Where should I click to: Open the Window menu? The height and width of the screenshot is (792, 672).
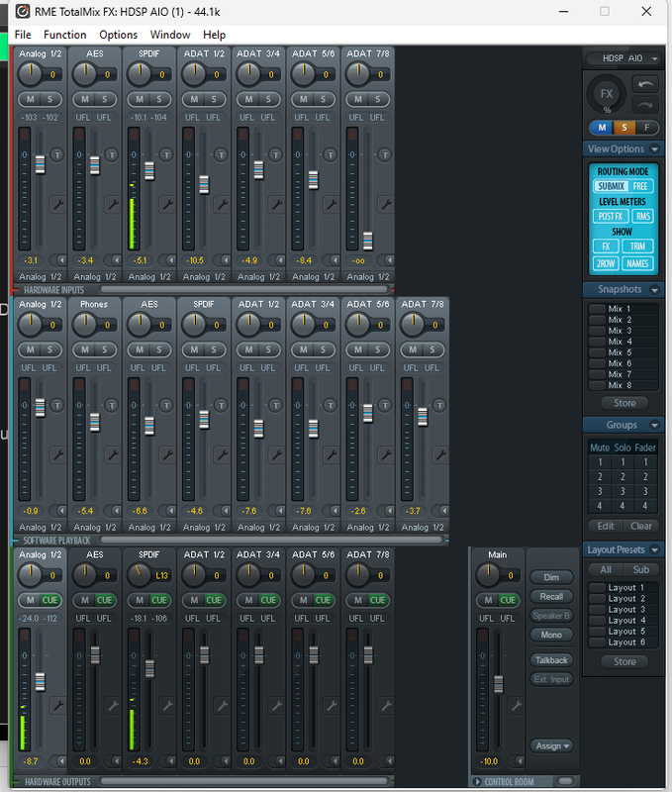click(x=170, y=35)
